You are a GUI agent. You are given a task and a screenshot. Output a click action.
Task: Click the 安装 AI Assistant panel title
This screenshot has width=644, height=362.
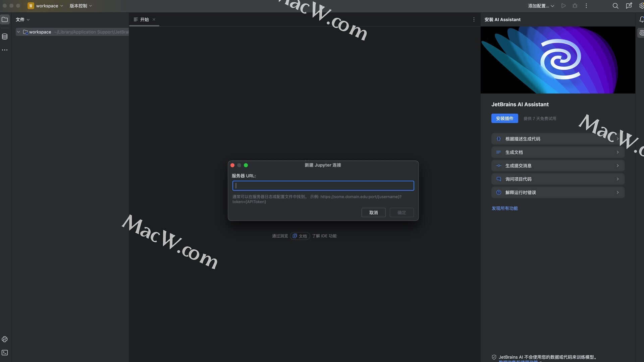coord(502,19)
